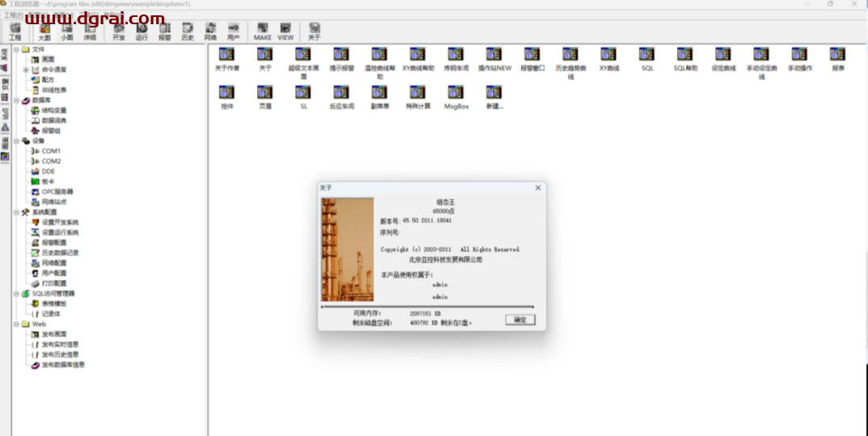Switch to 详细 details view

point(90,31)
